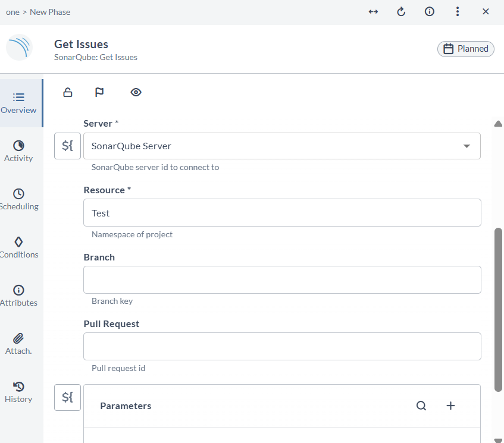The width and height of the screenshot is (504, 443).
Task: Click the search icon in Parameters
Action: (x=421, y=406)
